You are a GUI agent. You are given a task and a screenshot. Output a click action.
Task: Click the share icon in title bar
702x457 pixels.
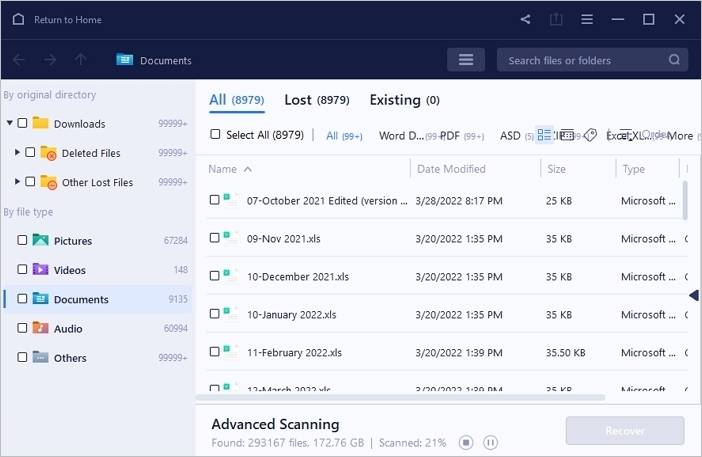(526, 19)
